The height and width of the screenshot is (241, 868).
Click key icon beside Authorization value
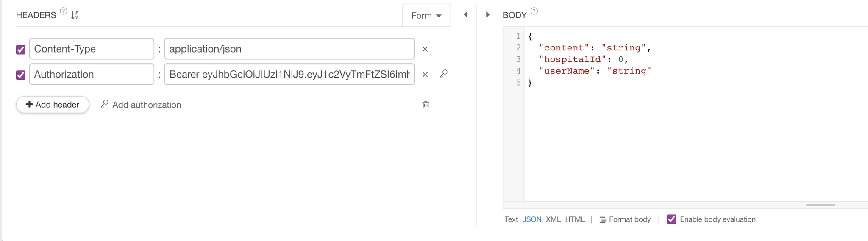click(444, 74)
